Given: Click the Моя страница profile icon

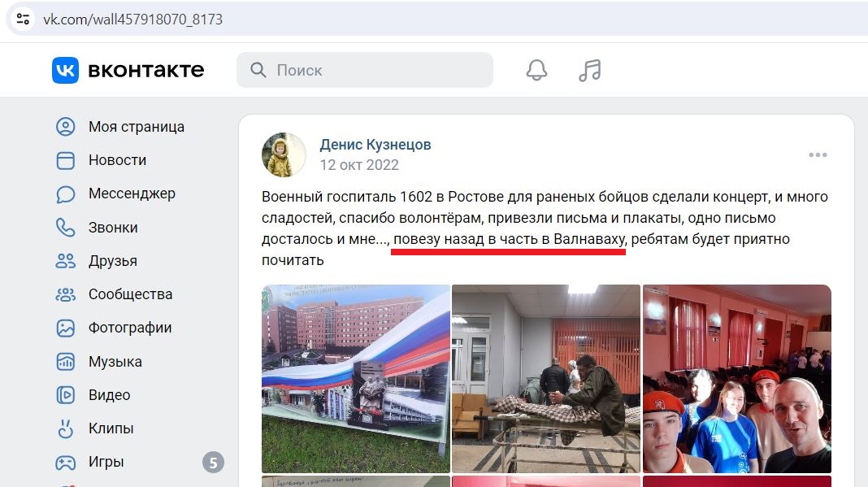Looking at the screenshot, I should pos(65,127).
